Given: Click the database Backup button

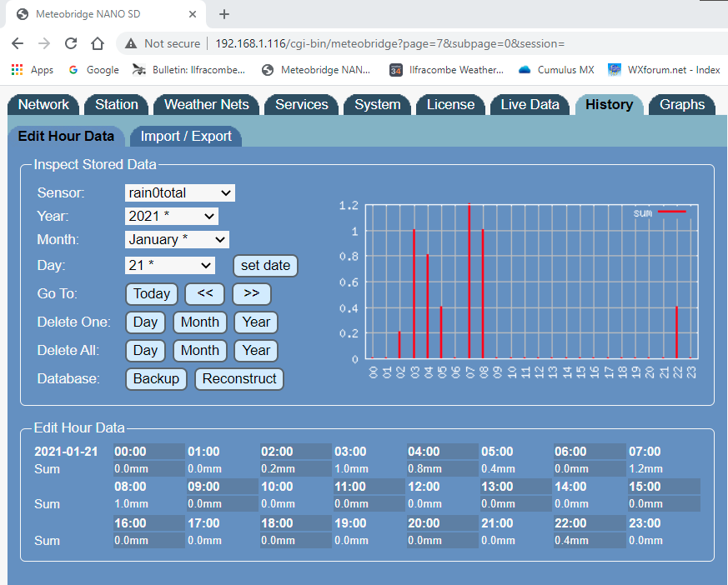Looking at the screenshot, I should pos(156,378).
